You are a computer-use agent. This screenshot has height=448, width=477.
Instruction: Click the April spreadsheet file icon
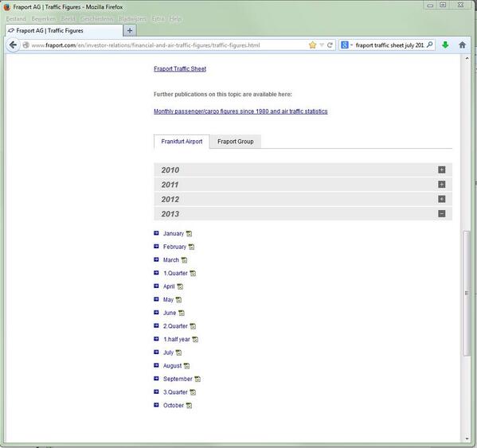[180, 286]
